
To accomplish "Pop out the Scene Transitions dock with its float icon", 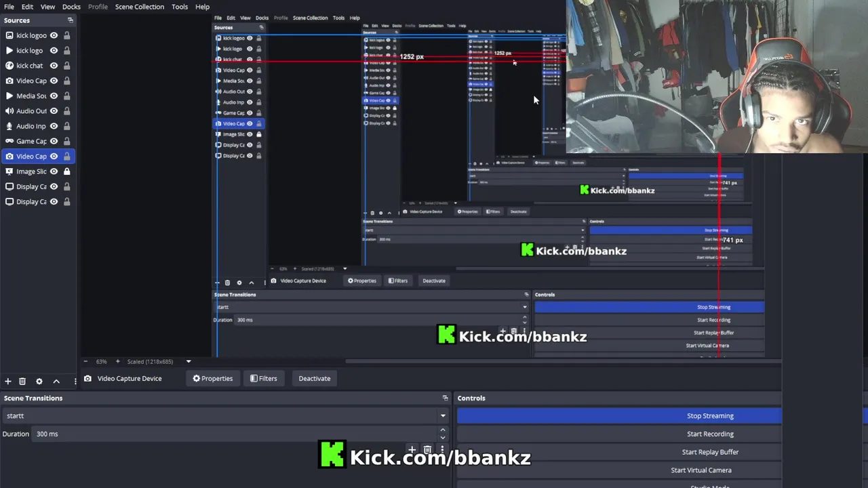I will click(445, 398).
